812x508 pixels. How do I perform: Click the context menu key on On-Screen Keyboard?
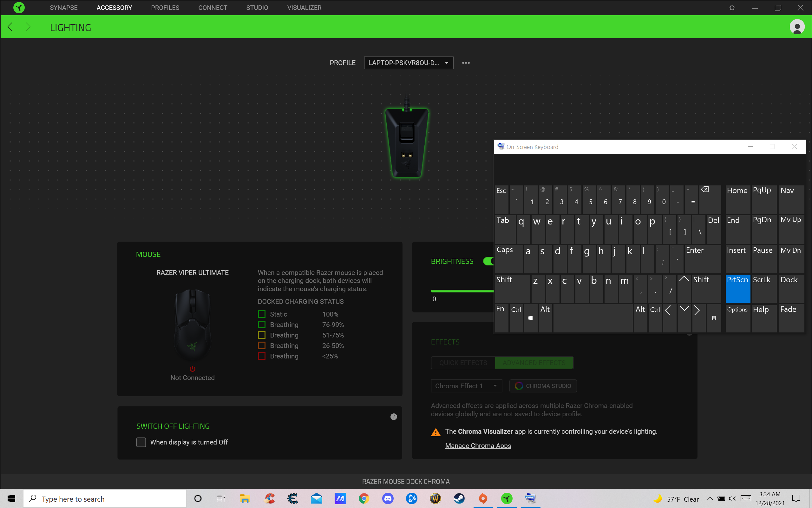(714, 318)
